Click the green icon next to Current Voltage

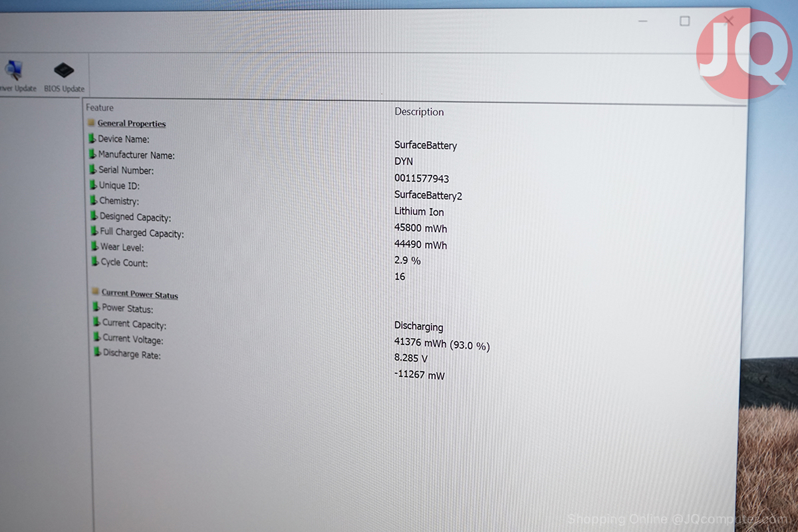[x=97, y=337]
